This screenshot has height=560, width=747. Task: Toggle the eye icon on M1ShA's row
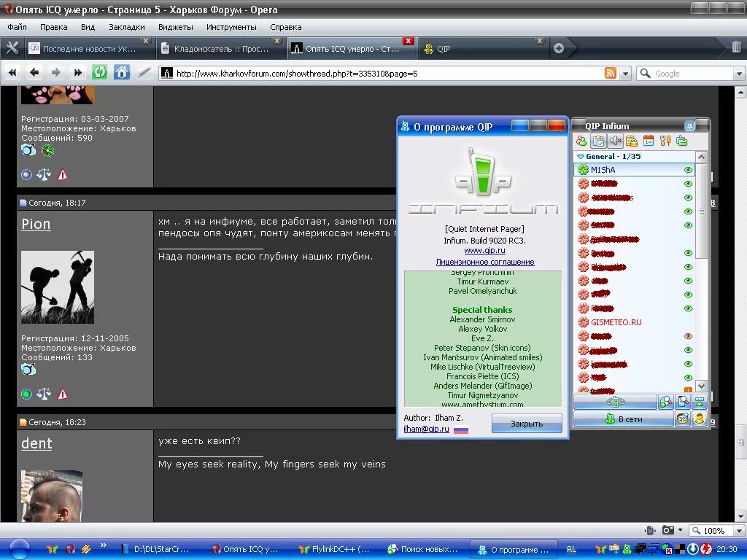click(x=688, y=170)
